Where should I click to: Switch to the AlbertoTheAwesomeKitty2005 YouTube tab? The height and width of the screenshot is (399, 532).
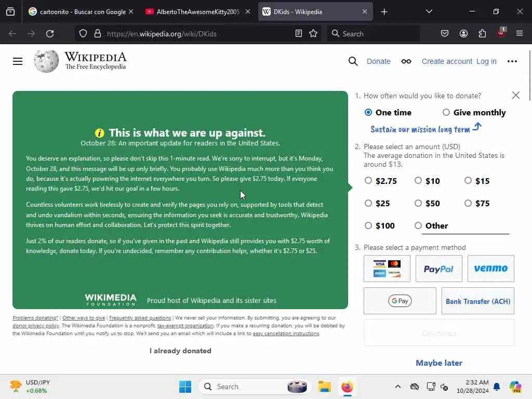coord(198,12)
